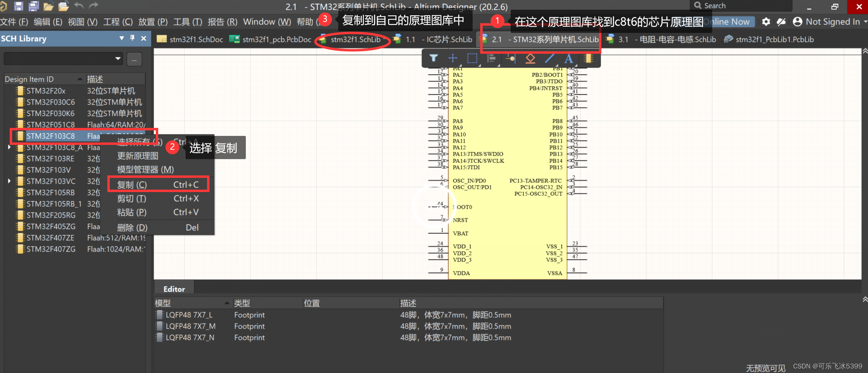The image size is (868, 373).
Task: Click the selection filter funnel icon
Action: click(x=433, y=58)
